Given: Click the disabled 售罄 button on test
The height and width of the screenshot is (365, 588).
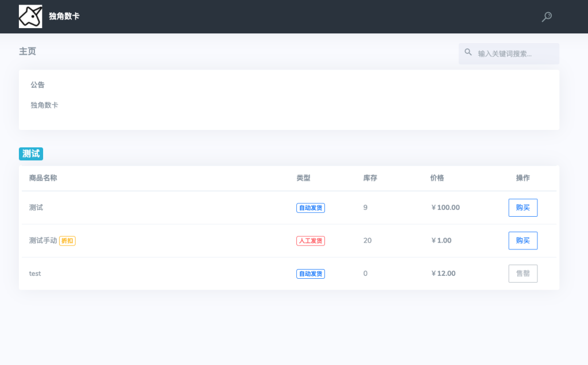Looking at the screenshot, I should click(x=523, y=274).
